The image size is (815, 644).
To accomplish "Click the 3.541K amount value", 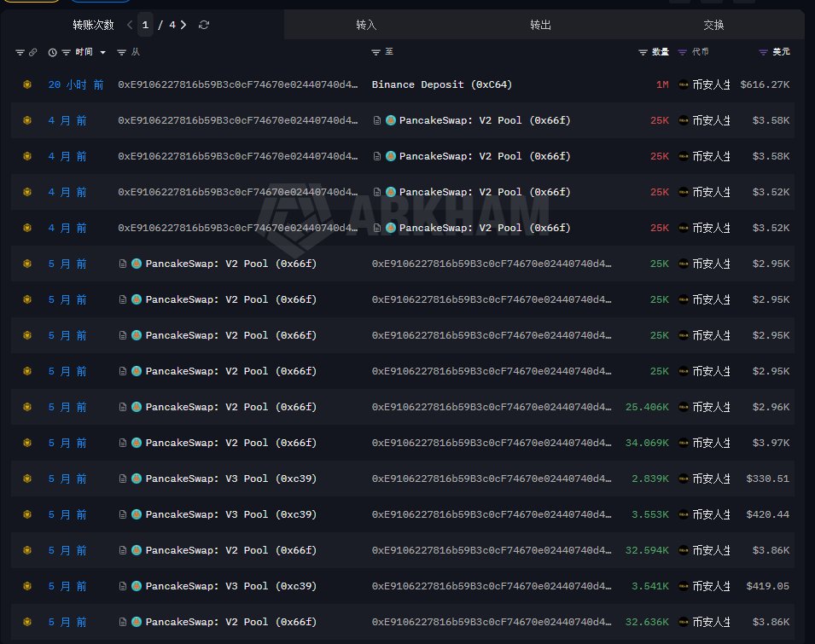I will tap(650, 586).
